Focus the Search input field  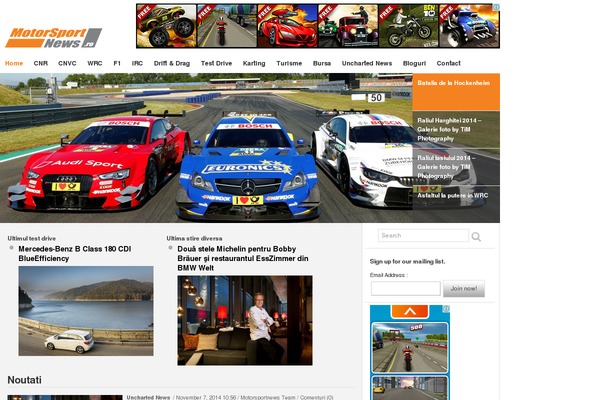(423, 235)
